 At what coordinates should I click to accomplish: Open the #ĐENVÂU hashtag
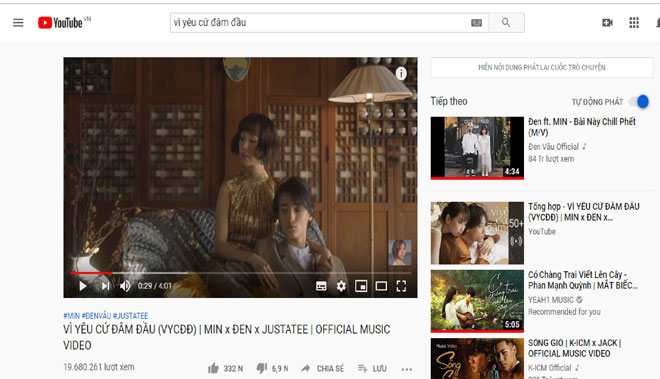[x=96, y=315]
